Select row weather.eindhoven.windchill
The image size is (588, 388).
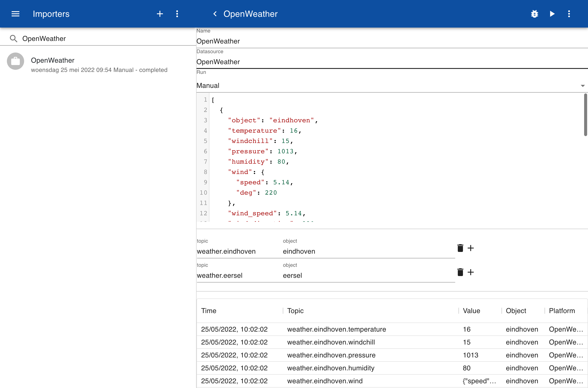[x=392, y=342]
